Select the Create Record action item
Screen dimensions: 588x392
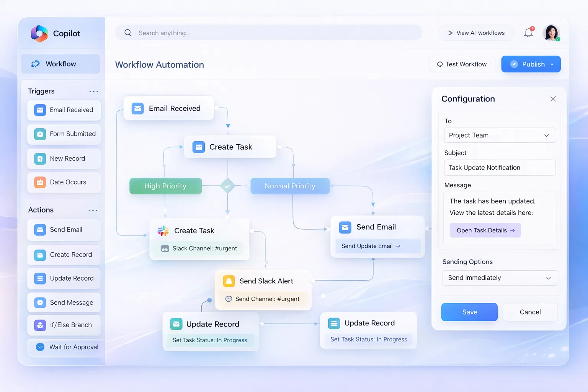click(64, 255)
